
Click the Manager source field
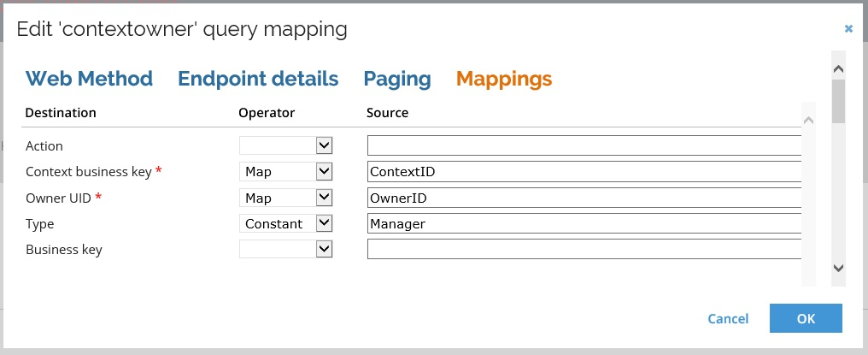pos(584,223)
